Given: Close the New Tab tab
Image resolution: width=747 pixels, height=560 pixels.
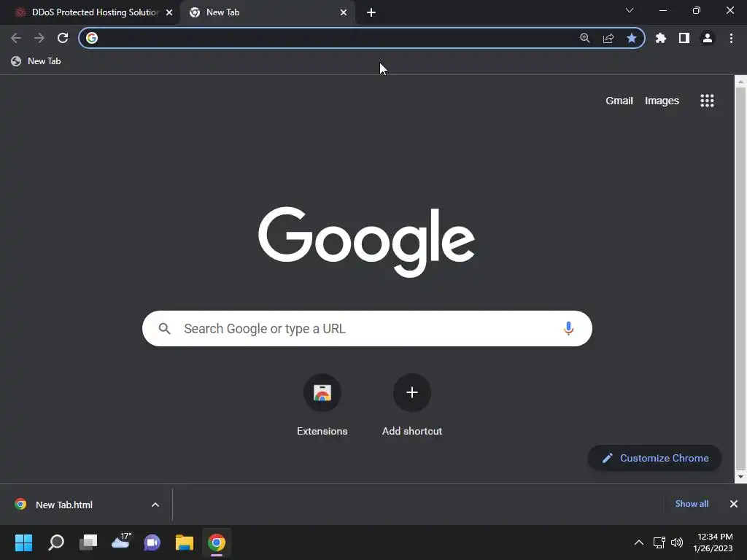Looking at the screenshot, I should pyautogui.click(x=344, y=12).
